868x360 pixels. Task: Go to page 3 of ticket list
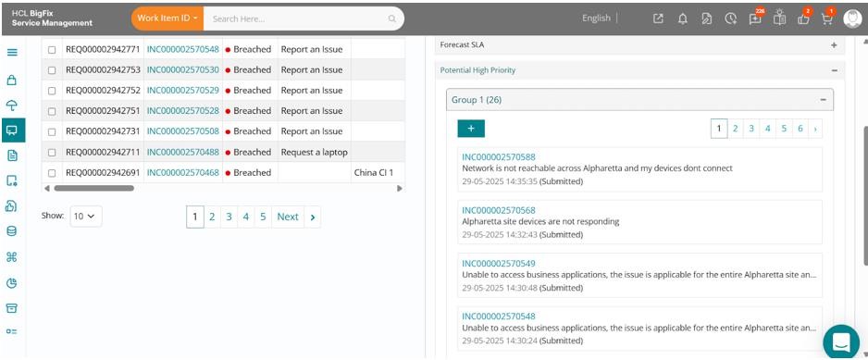tap(229, 217)
